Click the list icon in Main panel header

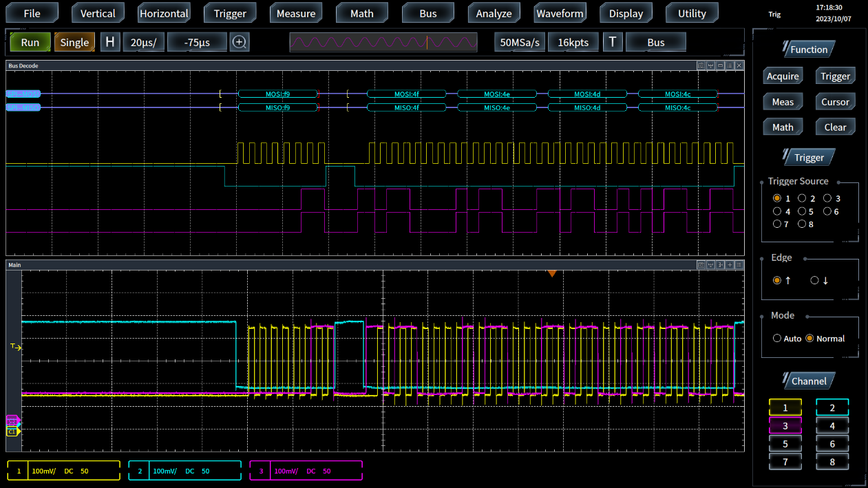click(739, 265)
